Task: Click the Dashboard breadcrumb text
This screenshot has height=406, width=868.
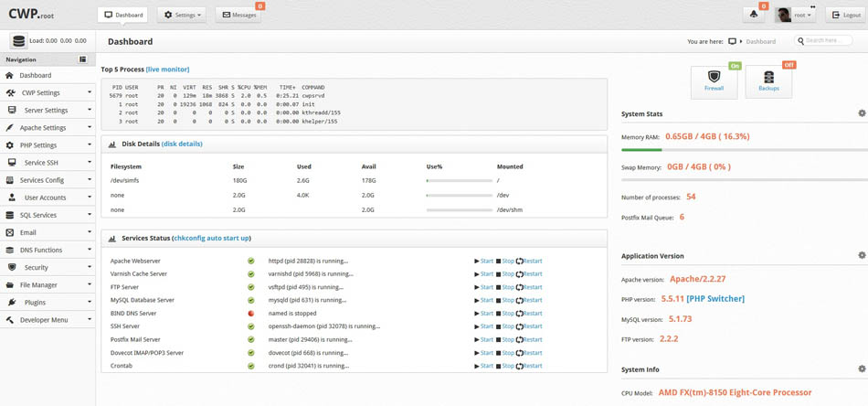Action: [760, 41]
